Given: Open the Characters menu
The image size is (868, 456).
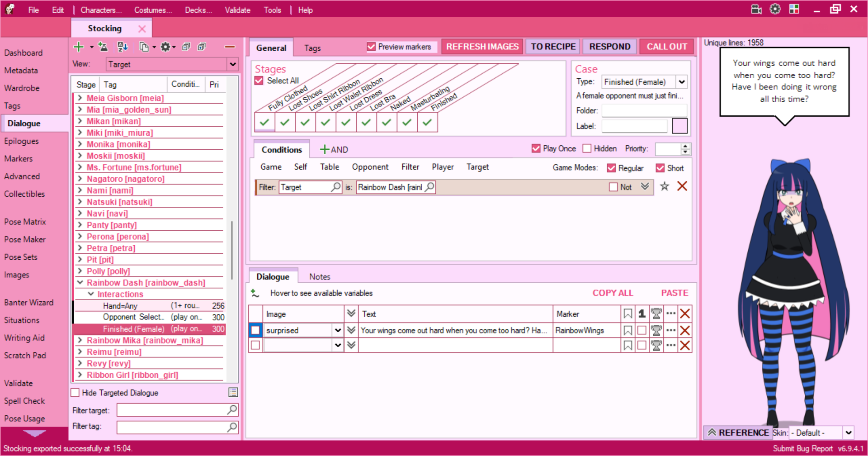Looking at the screenshot, I should [x=101, y=10].
